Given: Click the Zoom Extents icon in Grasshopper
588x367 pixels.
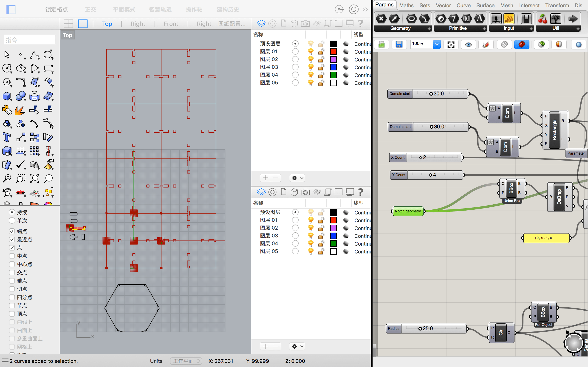Looking at the screenshot, I should (451, 44).
